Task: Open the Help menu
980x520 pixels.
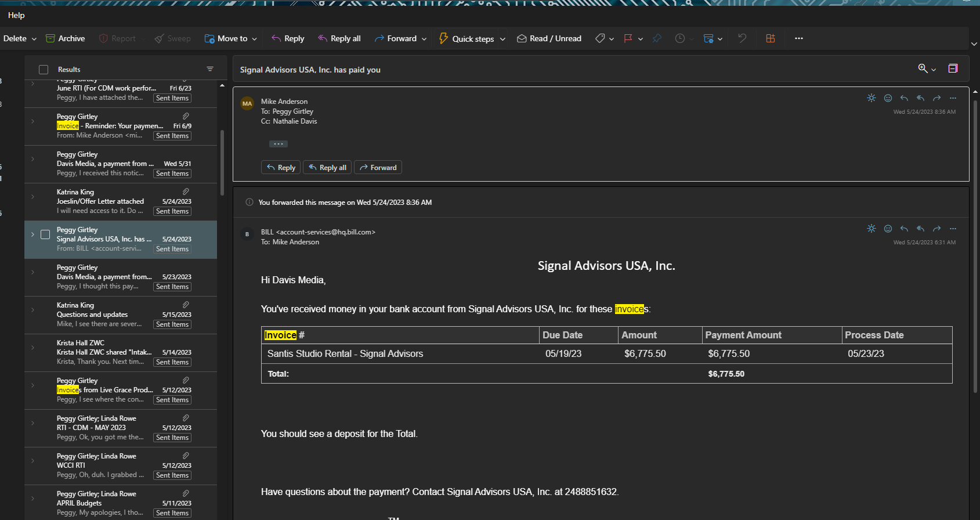Action: (x=16, y=15)
